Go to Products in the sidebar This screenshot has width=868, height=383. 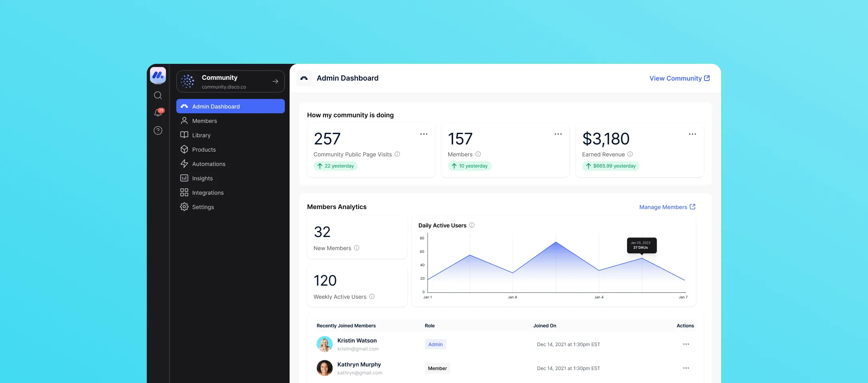coord(203,149)
